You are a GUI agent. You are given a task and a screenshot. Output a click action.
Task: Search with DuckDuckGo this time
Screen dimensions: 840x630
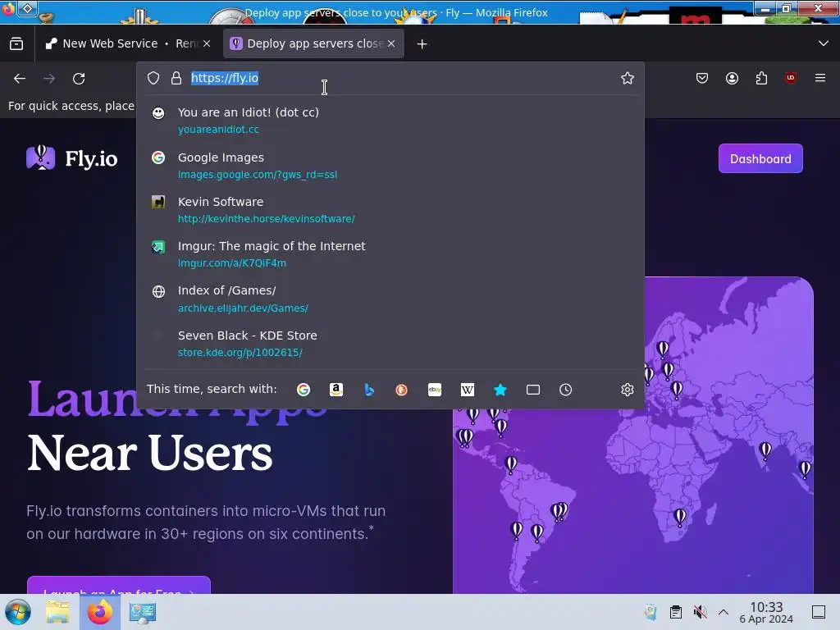401,390
